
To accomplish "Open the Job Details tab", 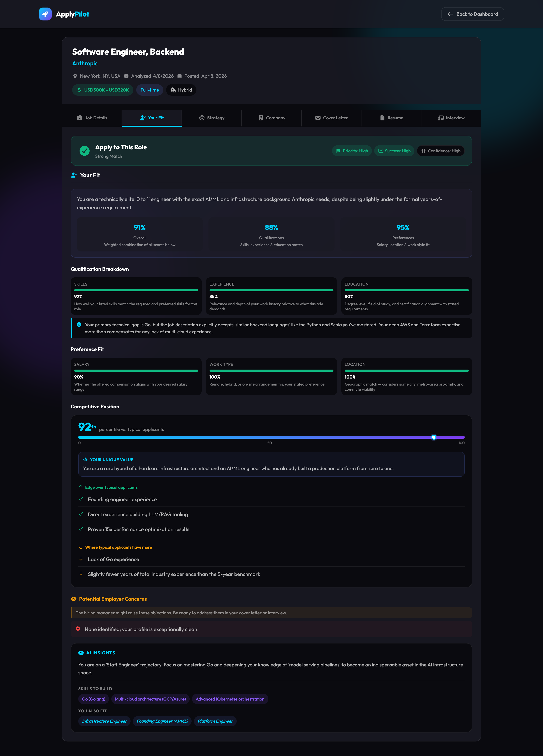I will click(x=92, y=118).
